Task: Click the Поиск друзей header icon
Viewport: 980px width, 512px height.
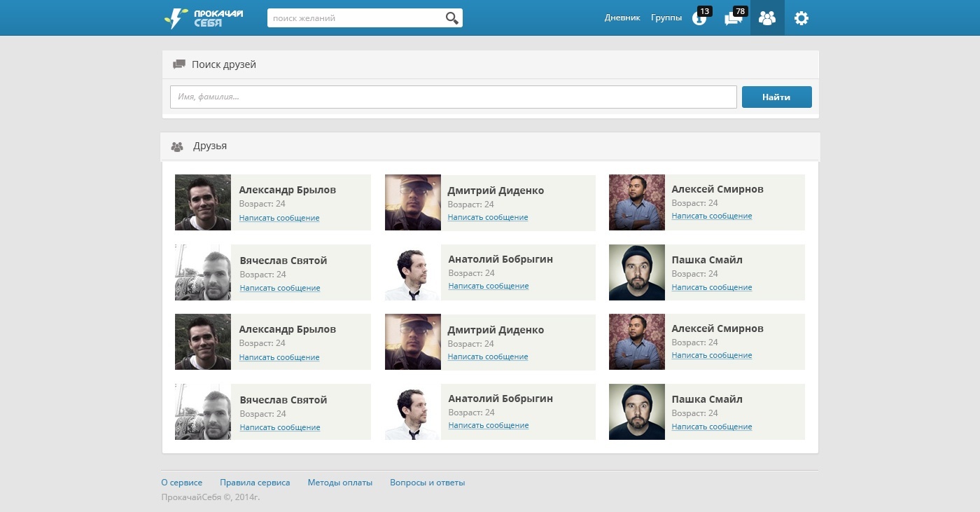Action: pos(179,64)
